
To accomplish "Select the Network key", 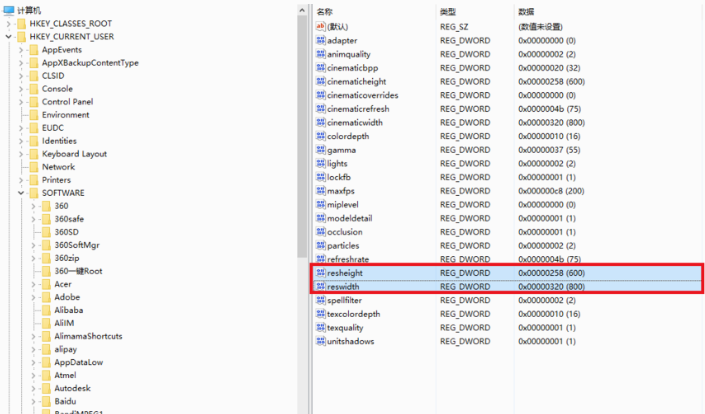I will click(58, 167).
